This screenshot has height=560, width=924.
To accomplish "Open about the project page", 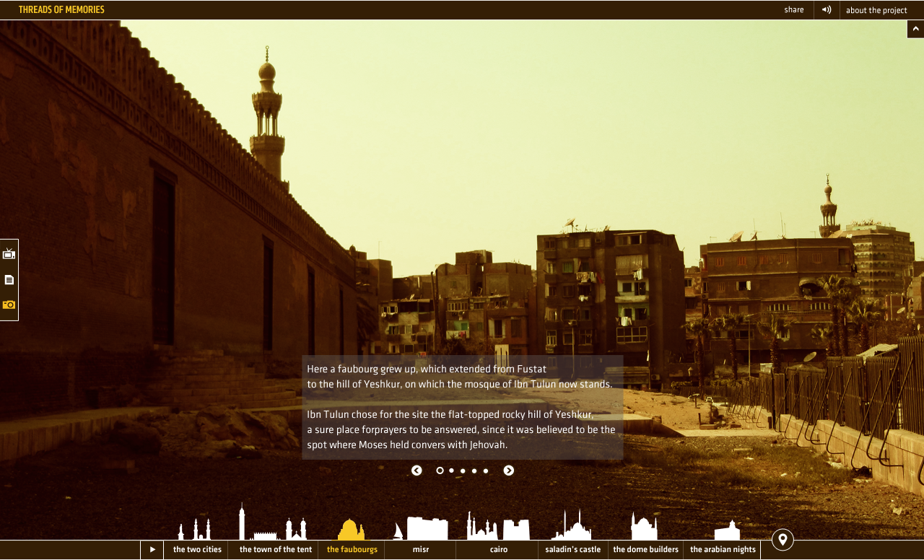I will tap(876, 10).
